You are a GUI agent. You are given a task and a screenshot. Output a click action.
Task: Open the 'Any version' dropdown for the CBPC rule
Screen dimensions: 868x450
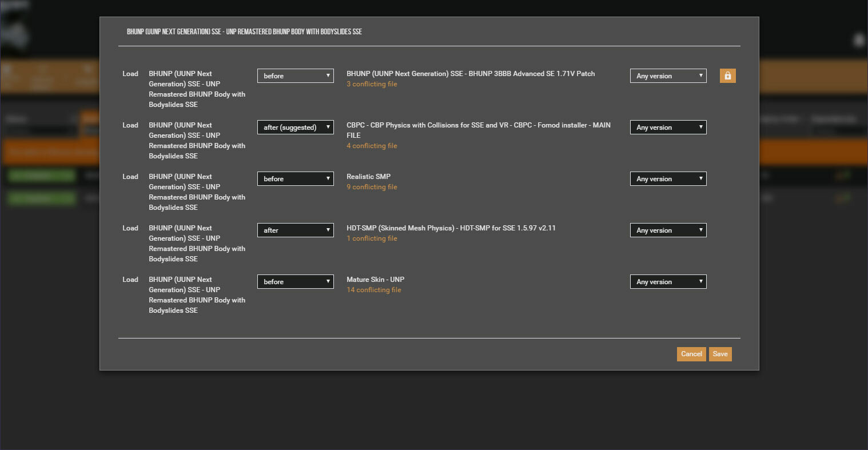point(668,127)
